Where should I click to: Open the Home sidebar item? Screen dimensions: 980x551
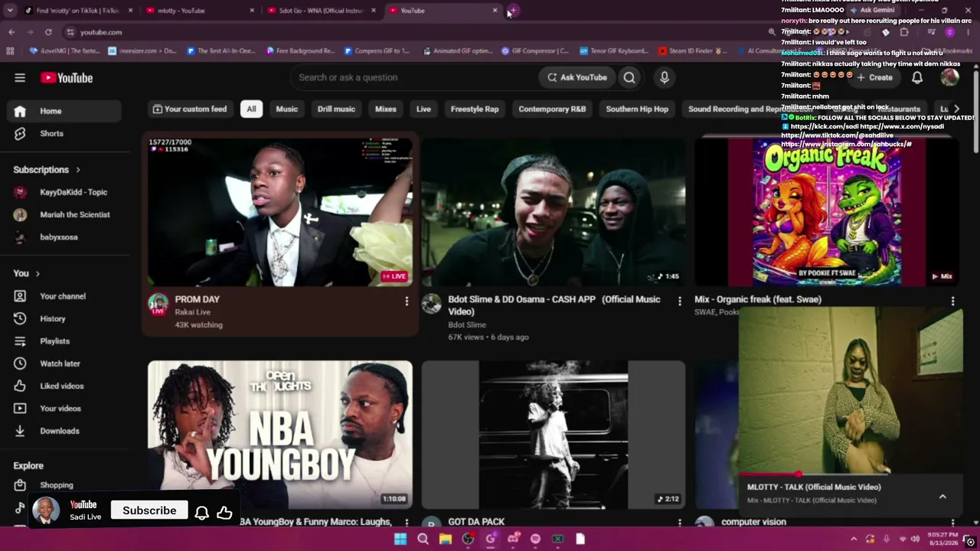[65, 111]
